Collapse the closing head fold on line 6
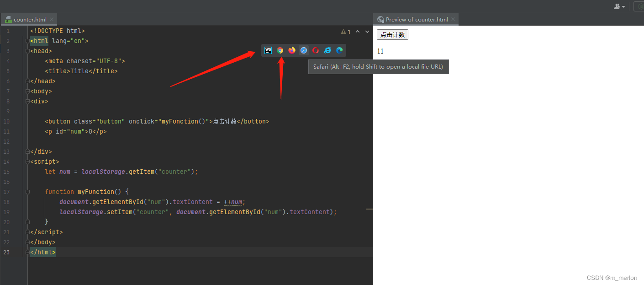Viewport: 644px width, 285px height. (x=27, y=81)
